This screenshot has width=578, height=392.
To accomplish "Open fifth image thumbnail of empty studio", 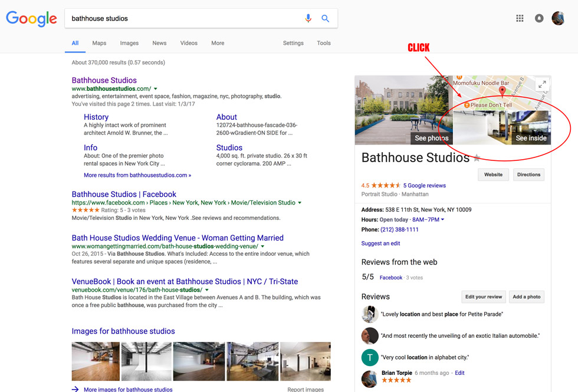I will tap(306, 361).
